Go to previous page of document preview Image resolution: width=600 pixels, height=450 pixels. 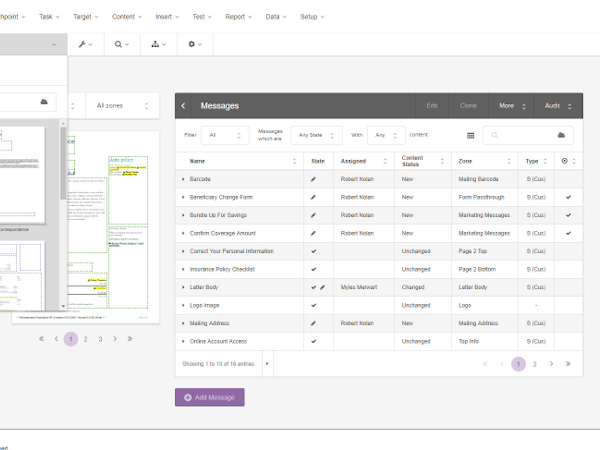point(56,339)
